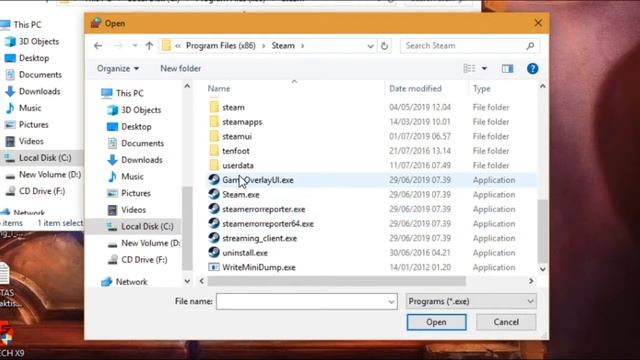Select the tenfoot folder
Image resolution: width=640 pixels, height=360 pixels.
pos(236,151)
